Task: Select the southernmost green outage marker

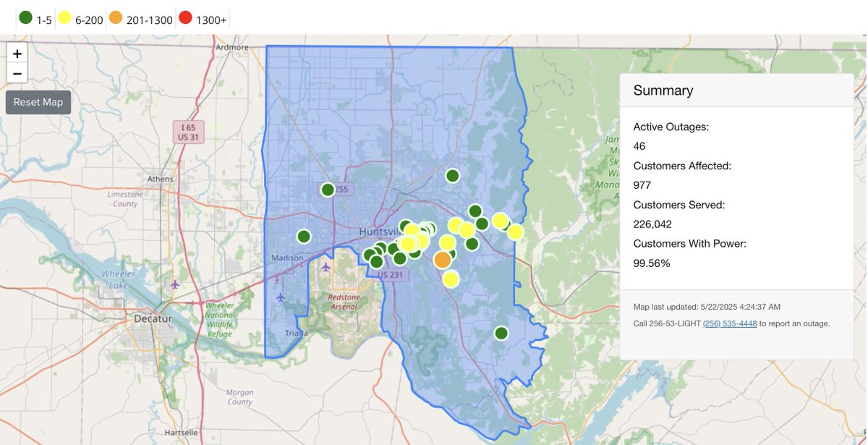Action: coord(501,333)
